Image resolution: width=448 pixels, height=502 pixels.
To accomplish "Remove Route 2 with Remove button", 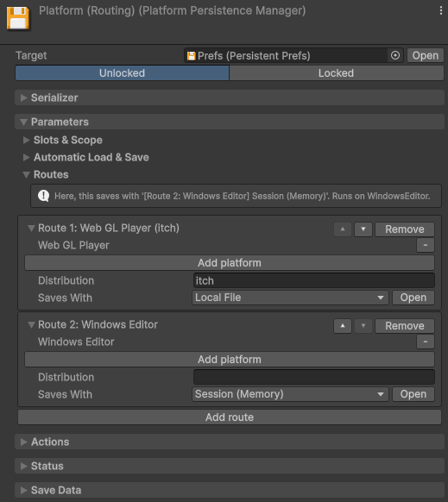I will [405, 326].
